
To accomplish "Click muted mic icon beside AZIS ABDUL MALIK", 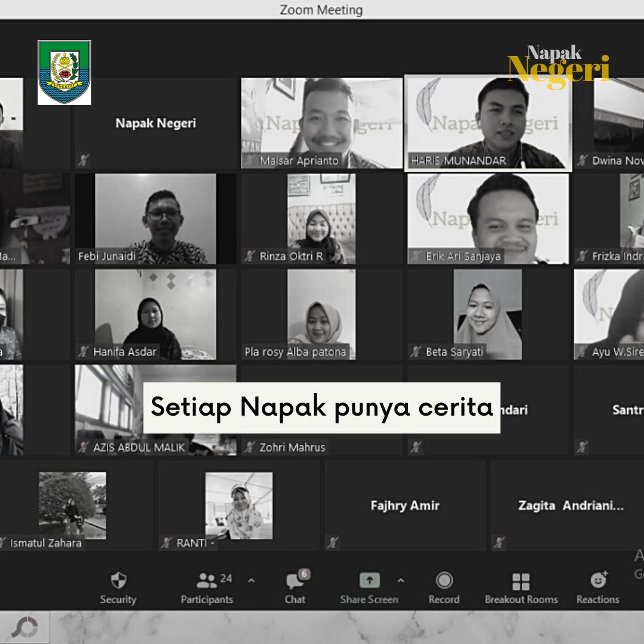I will pyautogui.click(x=83, y=447).
